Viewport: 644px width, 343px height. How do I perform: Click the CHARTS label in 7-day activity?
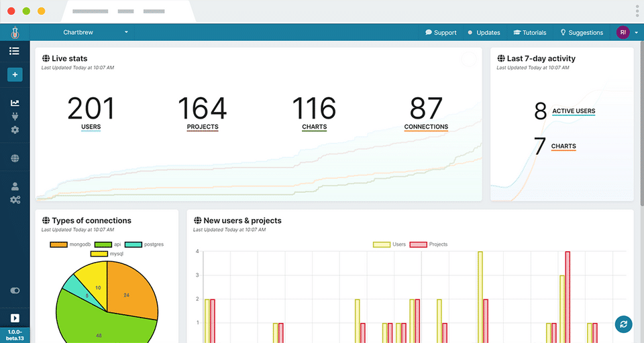coord(563,146)
